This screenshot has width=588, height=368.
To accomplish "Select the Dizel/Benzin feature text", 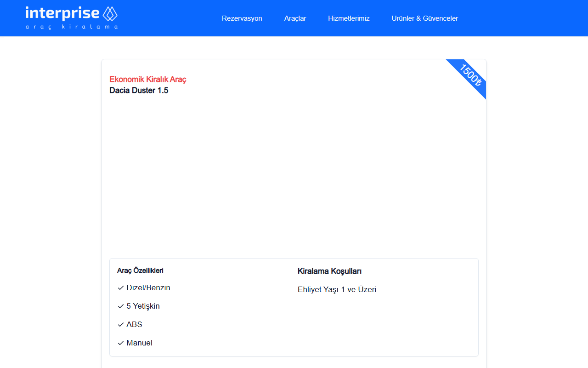I will point(148,287).
